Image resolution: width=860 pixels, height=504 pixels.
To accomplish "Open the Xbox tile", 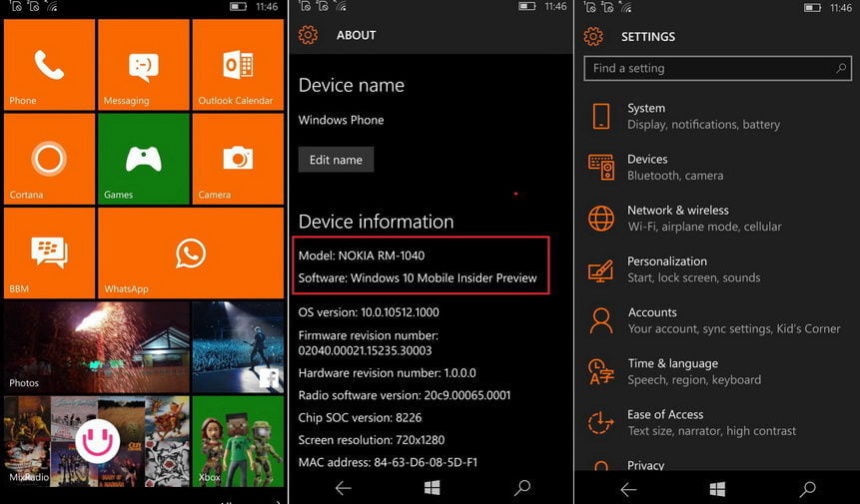I will (x=238, y=440).
